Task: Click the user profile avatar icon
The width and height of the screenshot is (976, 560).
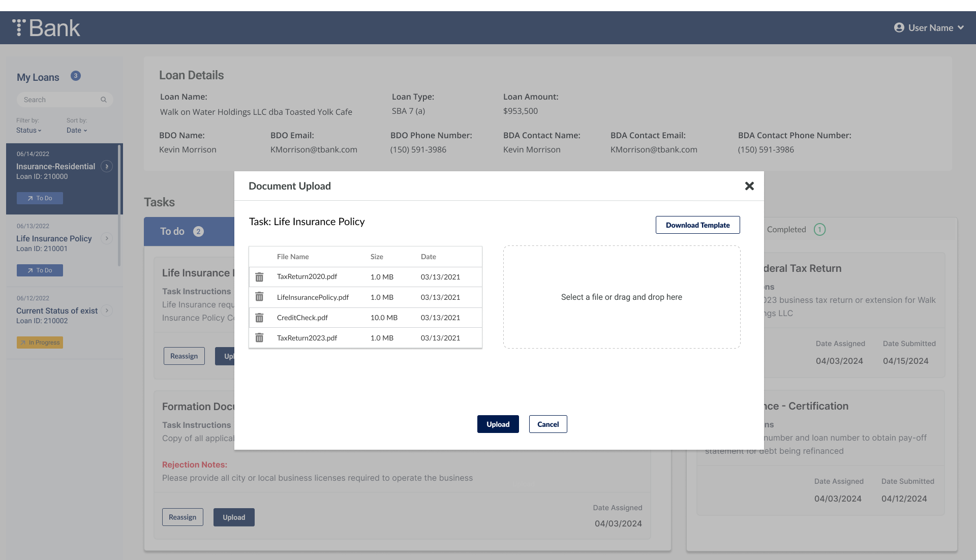Action: point(899,28)
